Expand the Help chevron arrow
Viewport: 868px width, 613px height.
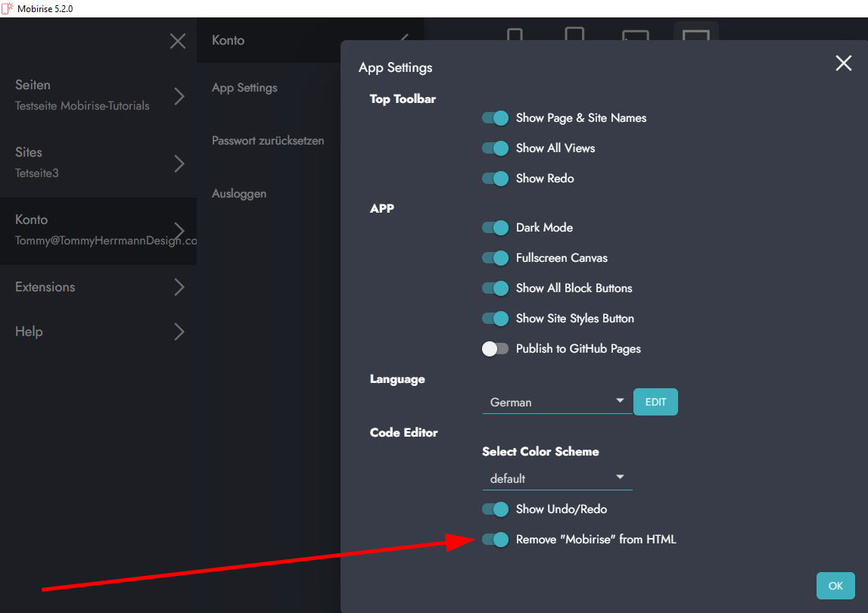point(179,331)
